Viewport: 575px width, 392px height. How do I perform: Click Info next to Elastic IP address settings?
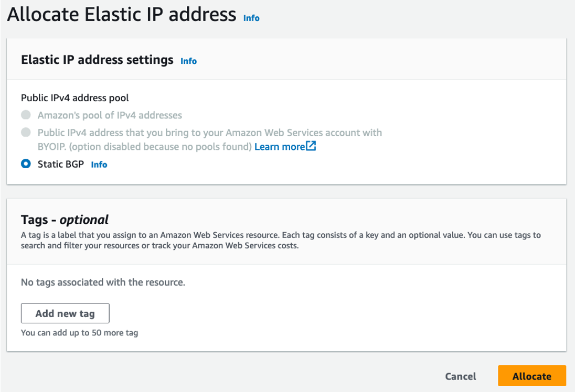[188, 61]
